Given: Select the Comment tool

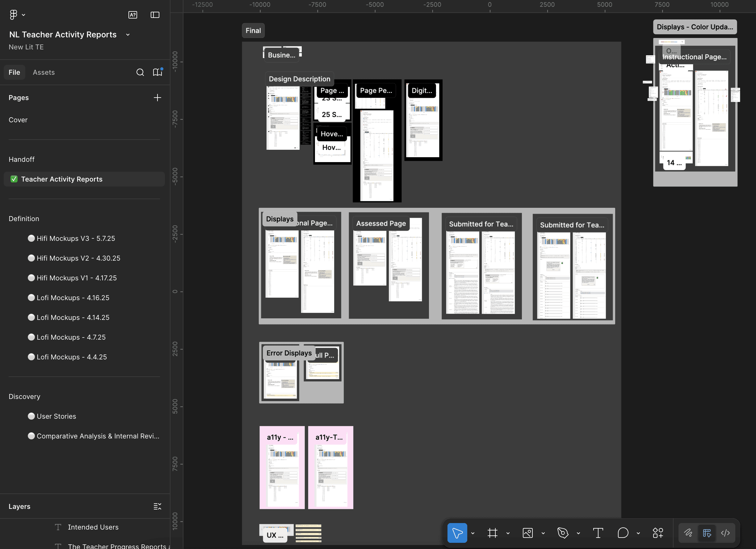Looking at the screenshot, I should click(623, 533).
